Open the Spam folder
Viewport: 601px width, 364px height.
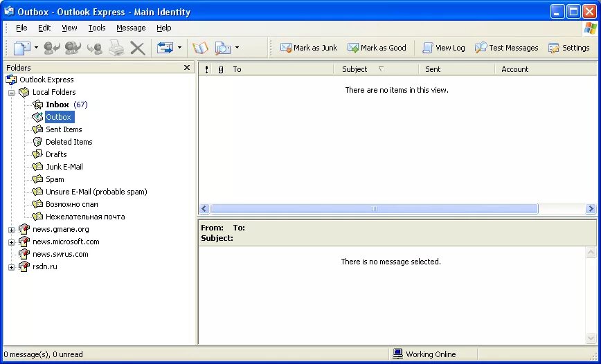point(55,179)
